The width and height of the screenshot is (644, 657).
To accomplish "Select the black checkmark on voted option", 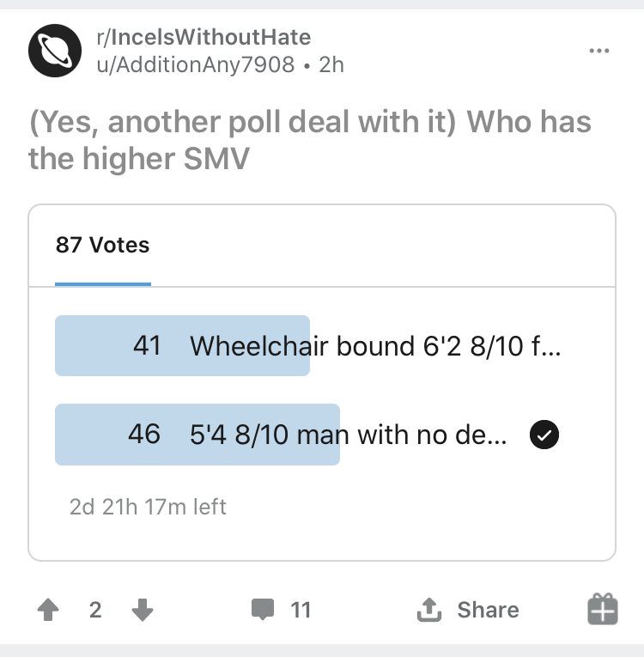I will [544, 435].
